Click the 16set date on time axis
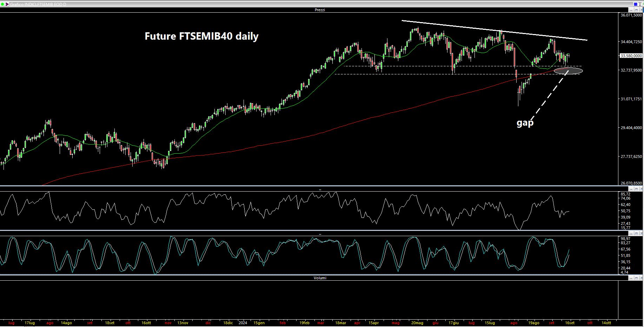Viewport: 644px width, 327px height. (570, 323)
